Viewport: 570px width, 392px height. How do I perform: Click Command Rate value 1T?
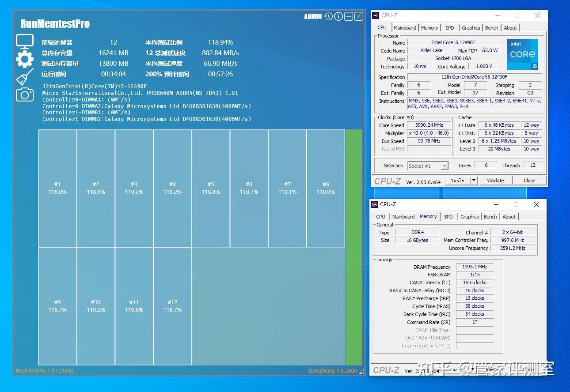475,322
